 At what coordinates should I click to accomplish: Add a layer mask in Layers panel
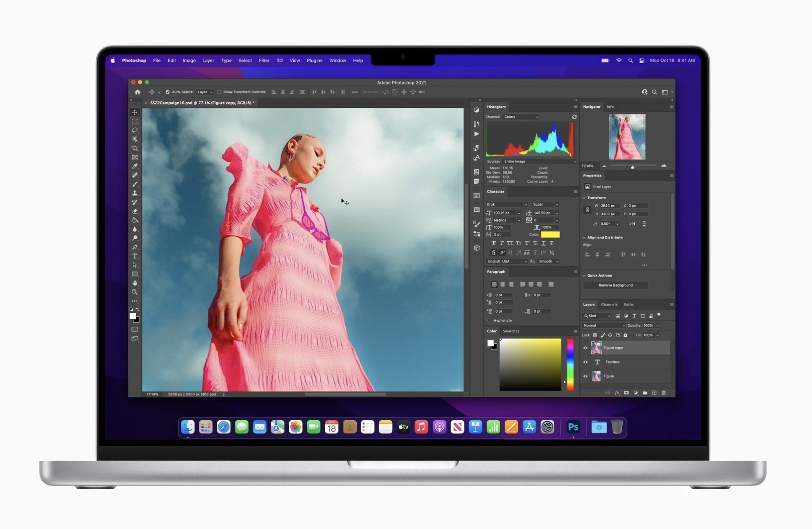(x=626, y=393)
